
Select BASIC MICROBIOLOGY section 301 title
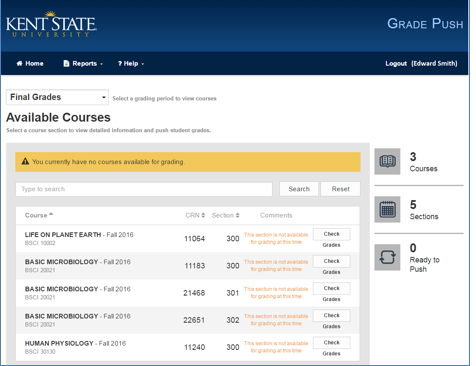pos(62,289)
